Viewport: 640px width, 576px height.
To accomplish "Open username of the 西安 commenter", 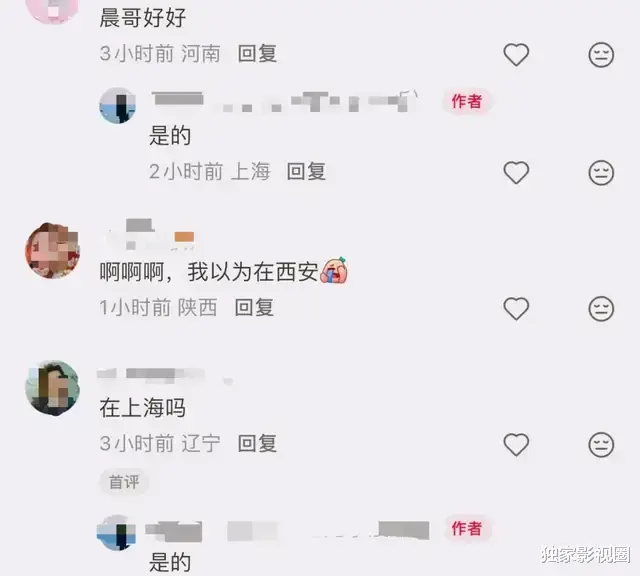I will point(150,235).
